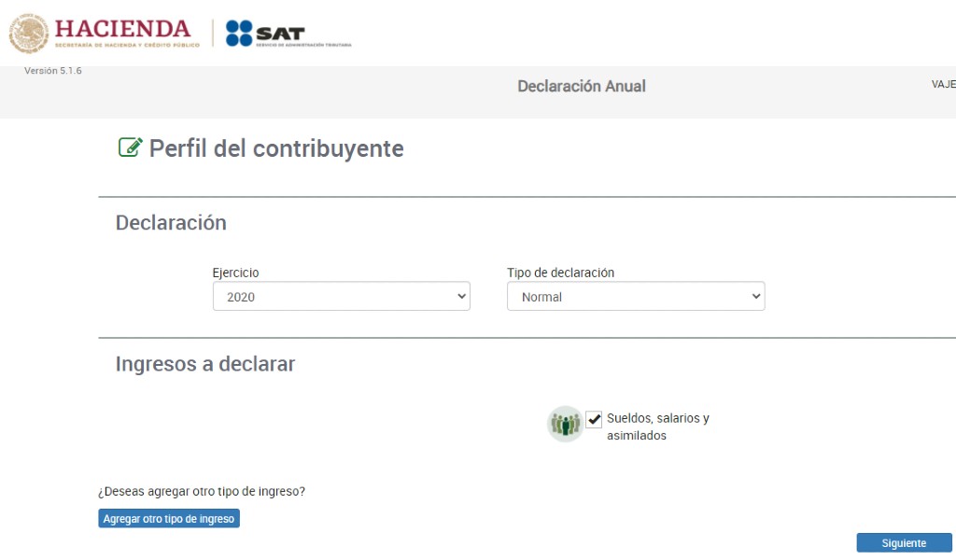This screenshot has height=560, width=956.
Task: Open the Ejercicio year dropdown
Action: (x=341, y=297)
